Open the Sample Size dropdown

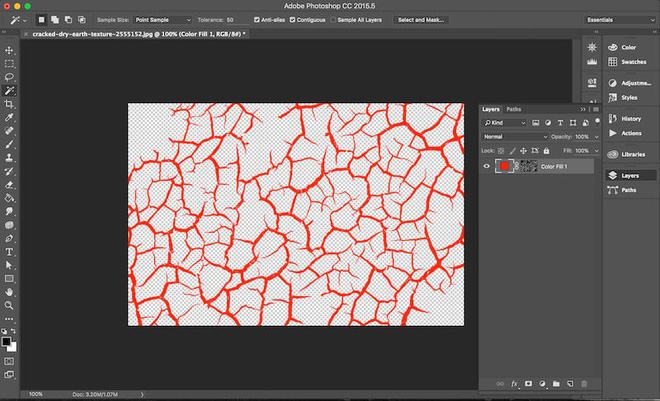click(x=162, y=20)
